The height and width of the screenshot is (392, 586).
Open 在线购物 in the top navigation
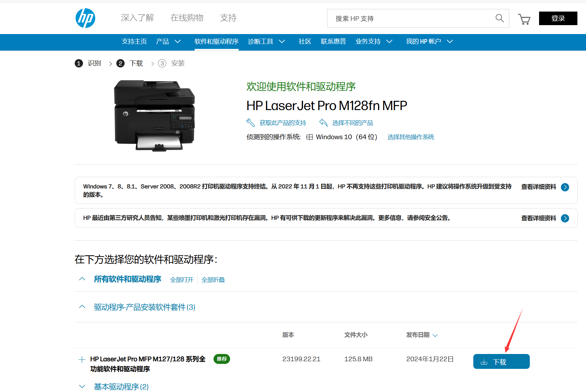click(187, 18)
